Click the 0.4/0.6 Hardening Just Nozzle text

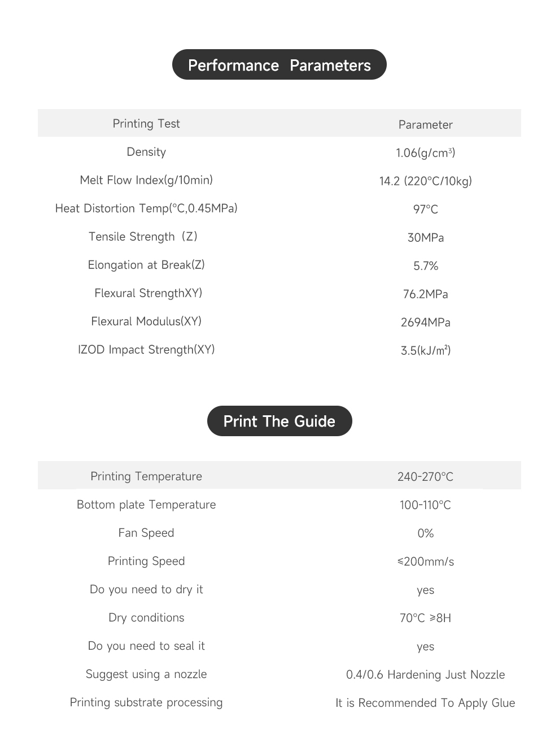point(426,675)
